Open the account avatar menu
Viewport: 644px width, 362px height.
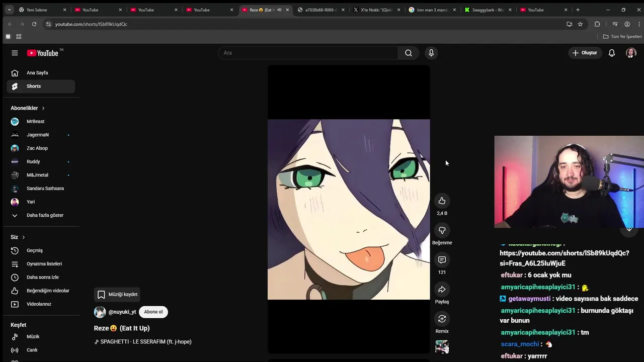(631, 53)
